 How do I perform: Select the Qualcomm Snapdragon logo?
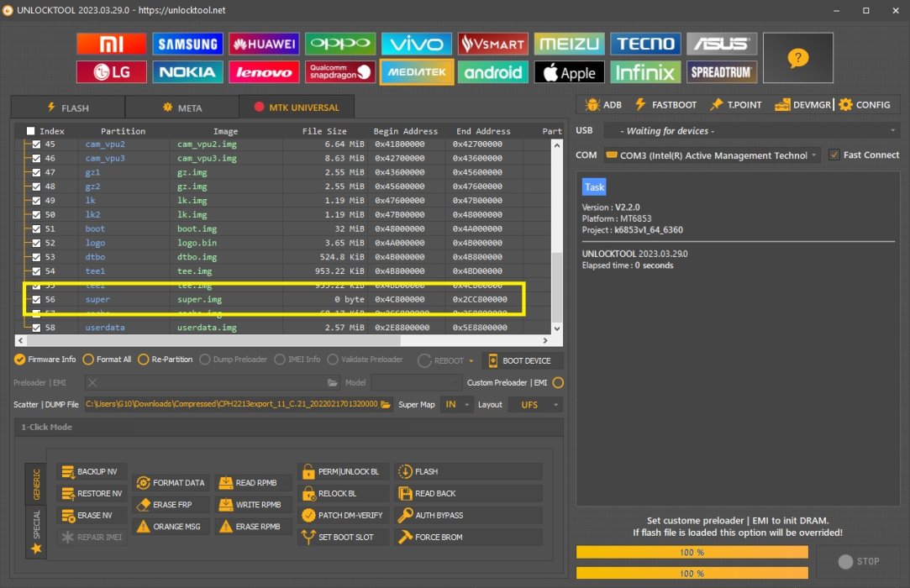coord(340,72)
